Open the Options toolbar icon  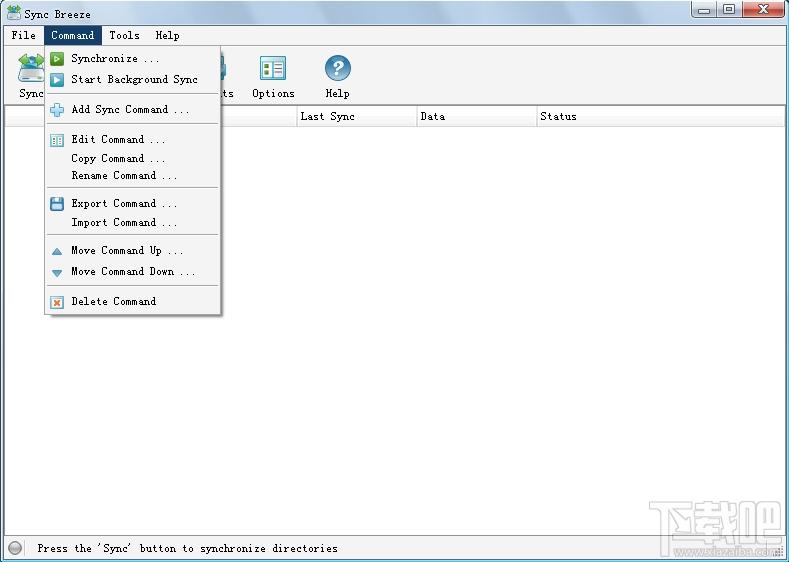(273, 68)
